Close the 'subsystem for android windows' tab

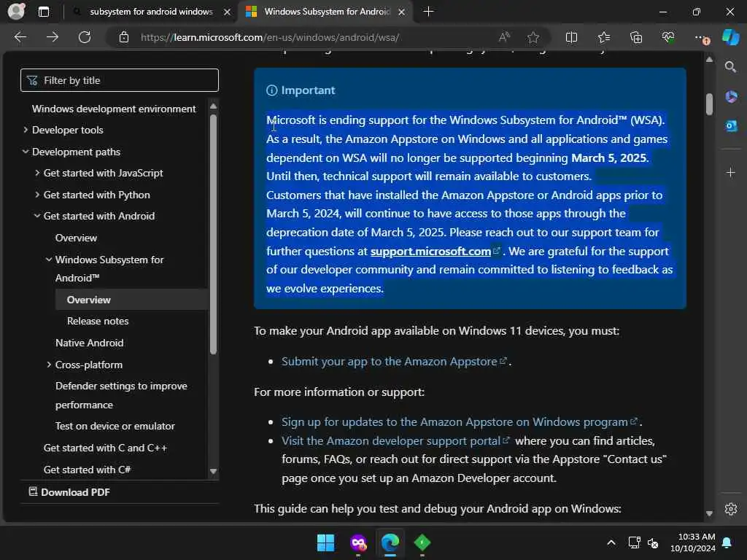(x=228, y=12)
